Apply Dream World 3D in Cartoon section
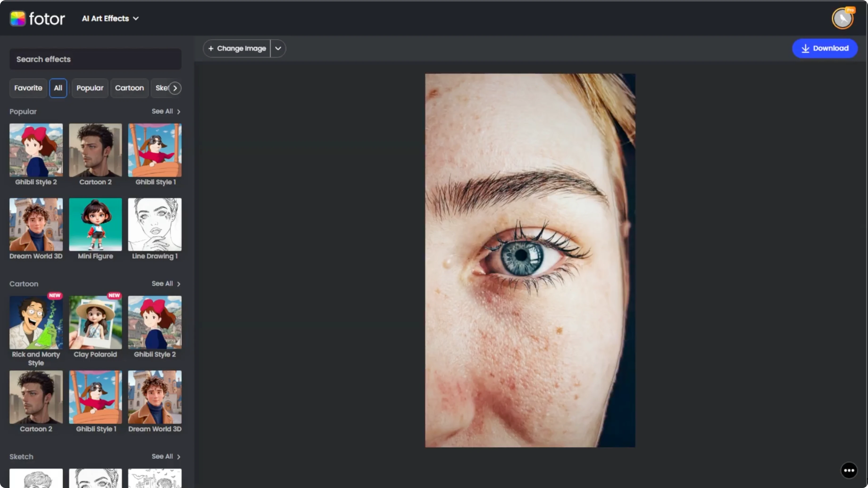Screen dimensions: 868x488 [x=155, y=397]
